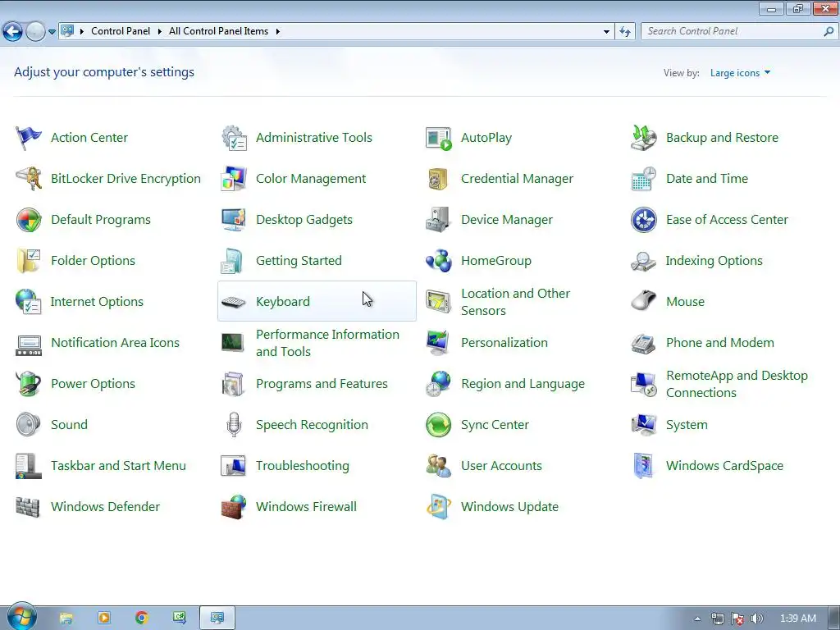The height and width of the screenshot is (630, 840).
Task: Click Notification Area Icons link
Action: [115, 342]
